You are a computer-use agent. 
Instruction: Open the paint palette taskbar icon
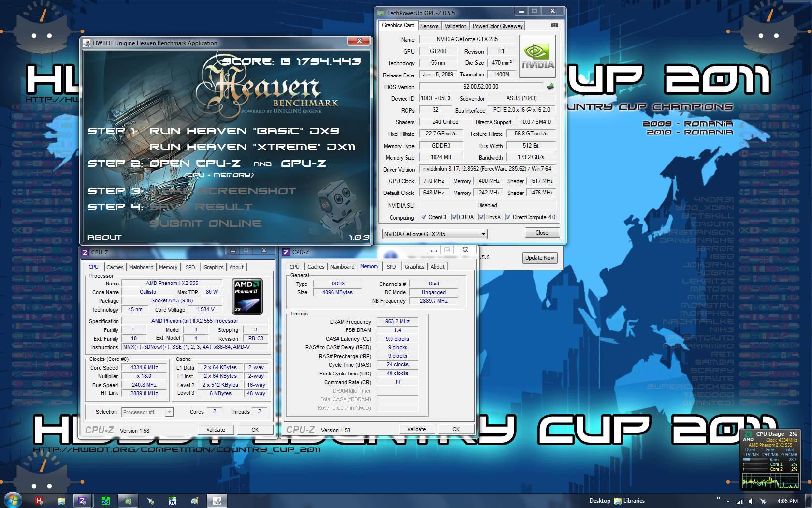pyautogui.click(x=194, y=501)
